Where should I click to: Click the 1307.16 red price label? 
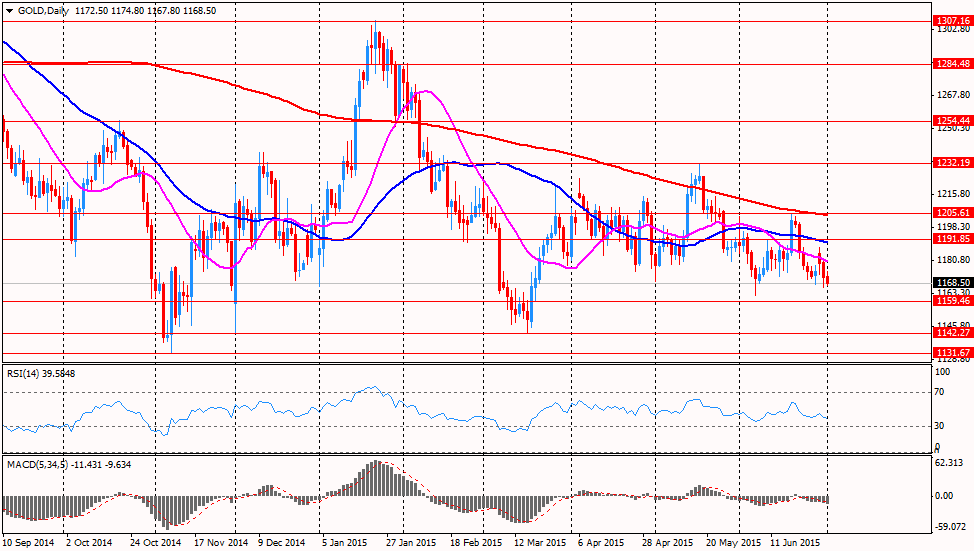pyautogui.click(x=953, y=20)
